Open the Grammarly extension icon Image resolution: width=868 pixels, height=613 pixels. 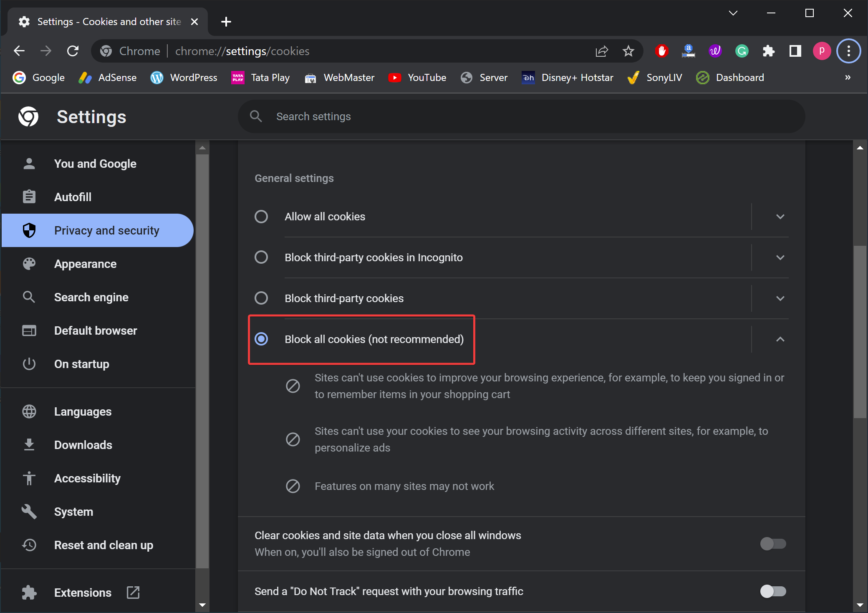coord(742,51)
